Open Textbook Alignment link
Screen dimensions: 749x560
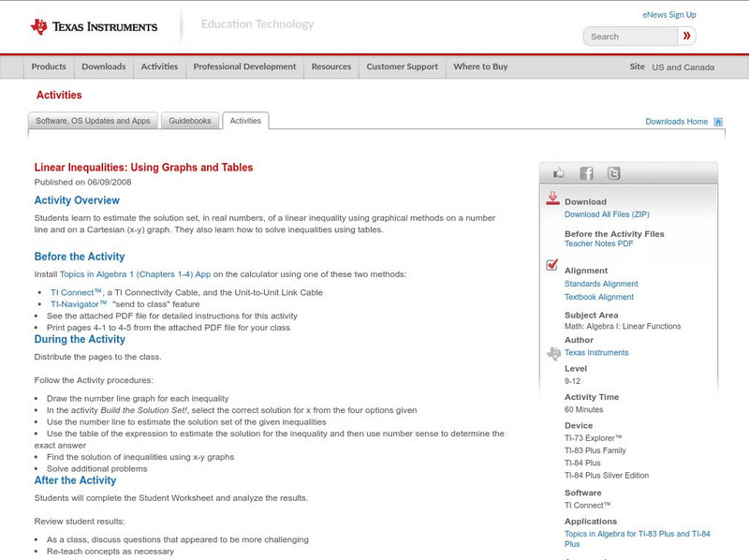(599, 297)
